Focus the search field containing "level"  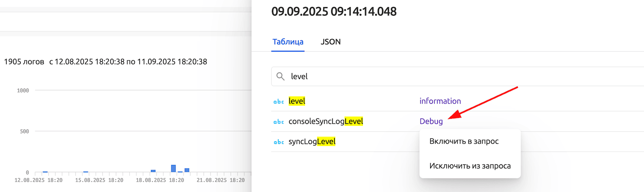pyautogui.click(x=441, y=76)
